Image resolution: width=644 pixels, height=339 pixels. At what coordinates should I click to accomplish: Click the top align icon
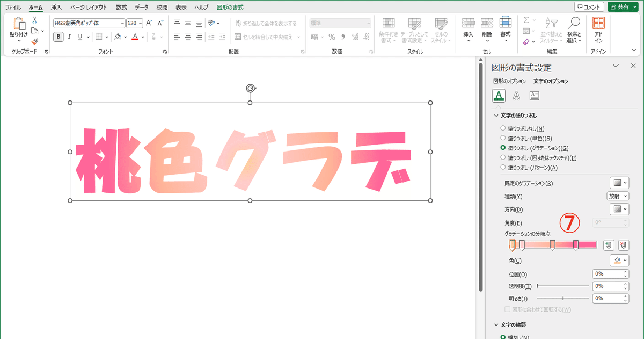click(x=177, y=23)
